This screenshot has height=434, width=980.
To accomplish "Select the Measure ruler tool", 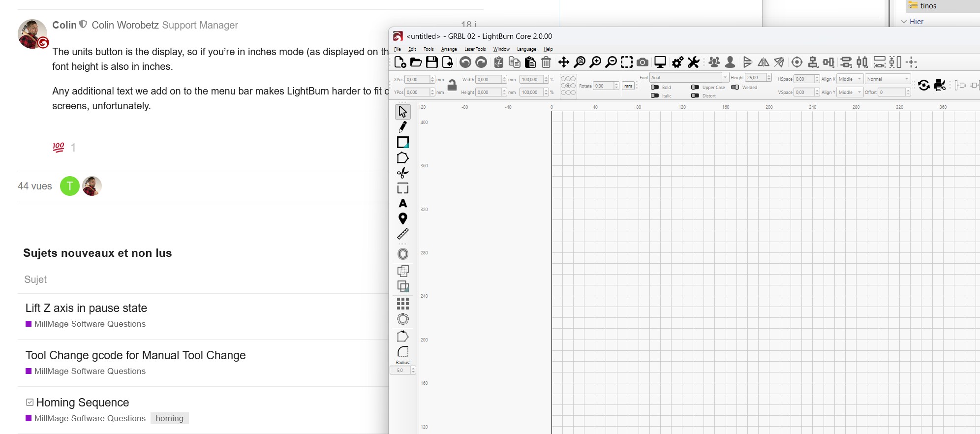I will 403,234.
